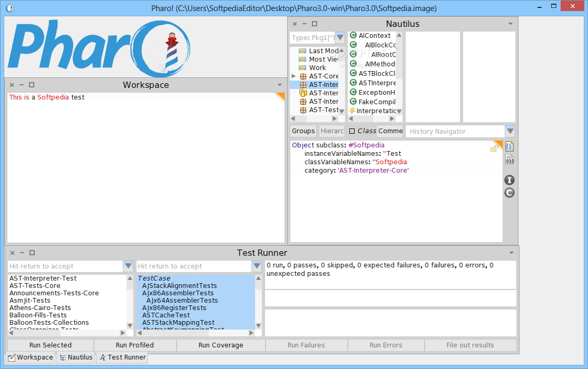Click the source code view icon in Nautilus

click(x=509, y=146)
